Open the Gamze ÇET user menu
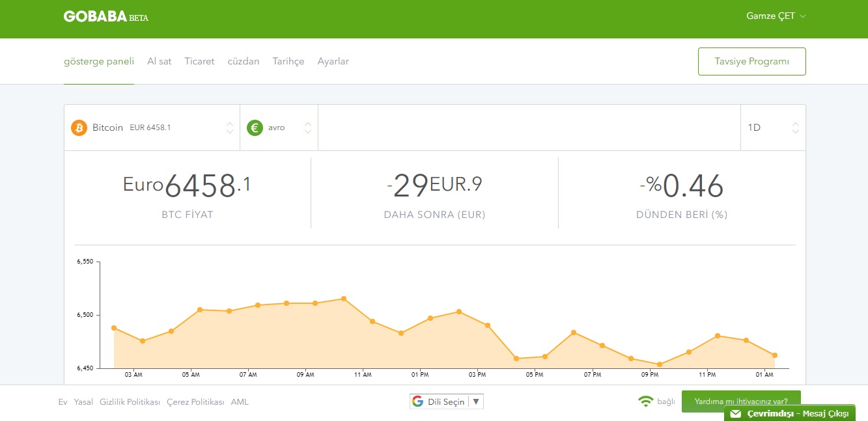 776,16
